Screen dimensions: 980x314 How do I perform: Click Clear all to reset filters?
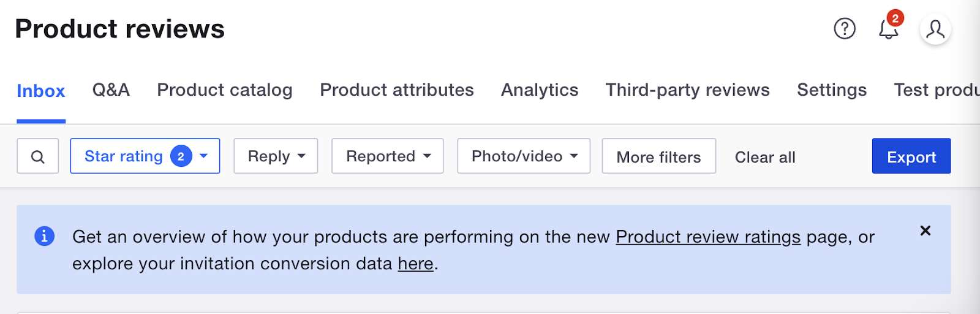765,158
